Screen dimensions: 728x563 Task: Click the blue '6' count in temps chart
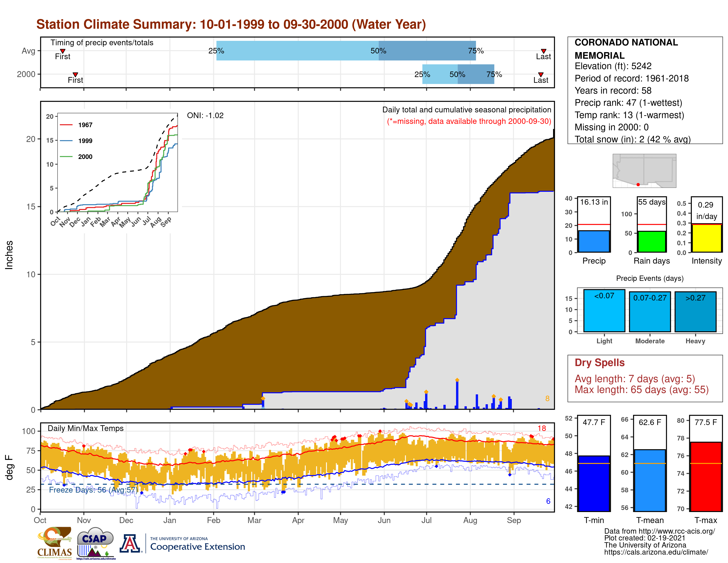[x=548, y=501]
